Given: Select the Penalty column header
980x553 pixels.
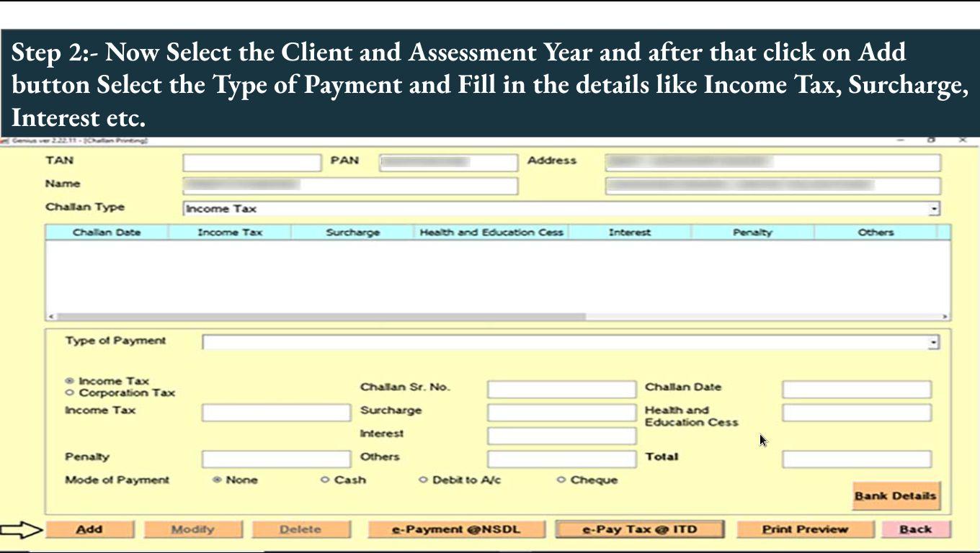Looking at the screenshot, I should pos(752,233).
